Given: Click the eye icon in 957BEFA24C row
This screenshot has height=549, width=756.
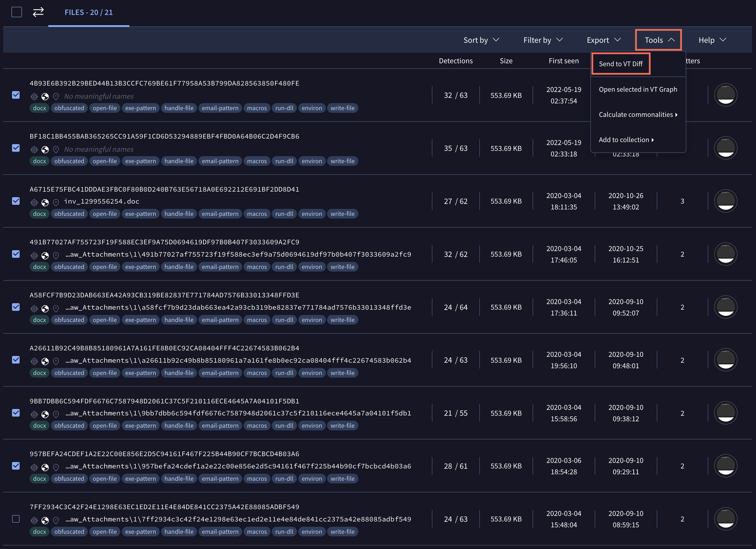Looking at the screenshot, I should (x=34, y=467).
